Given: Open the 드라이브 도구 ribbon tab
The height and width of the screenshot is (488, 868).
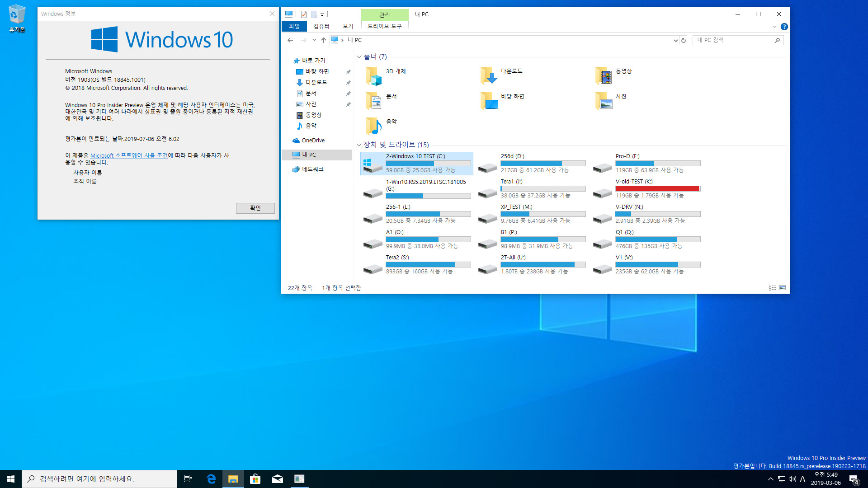Looking at the screenshot, I should 385,26.
